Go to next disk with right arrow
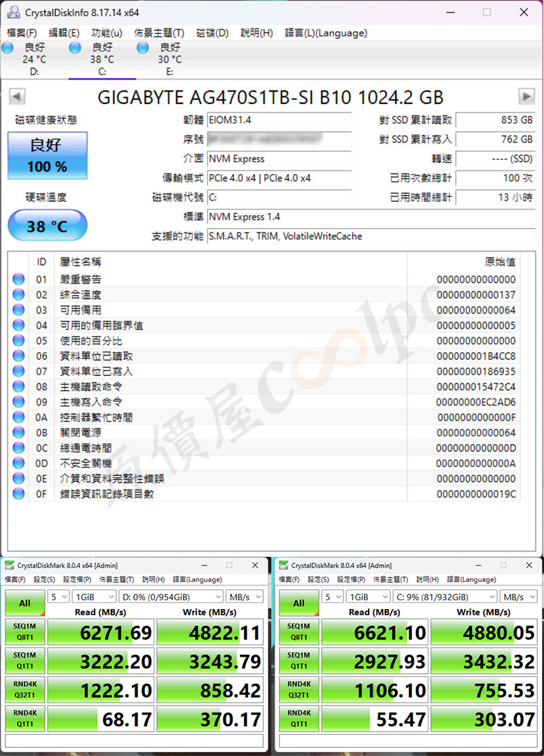 pos(526,97)
